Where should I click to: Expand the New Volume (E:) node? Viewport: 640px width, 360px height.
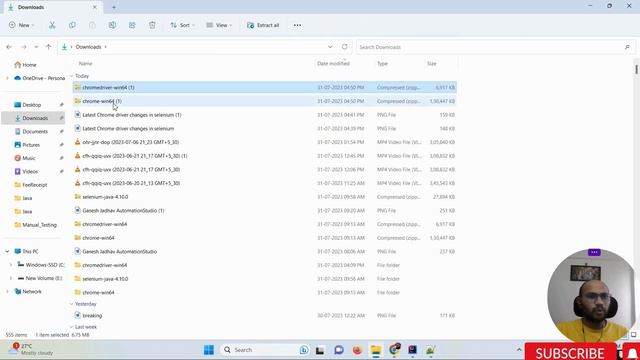[x=11, y=278]
